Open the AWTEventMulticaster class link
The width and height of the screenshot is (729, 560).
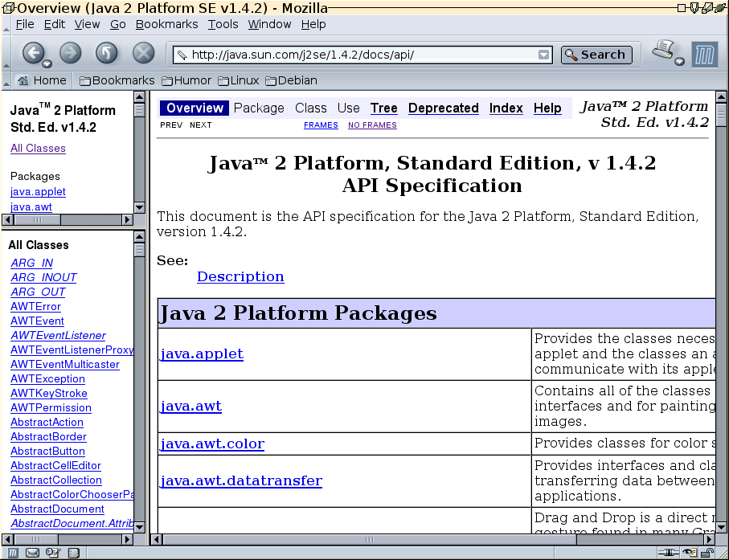65,364
